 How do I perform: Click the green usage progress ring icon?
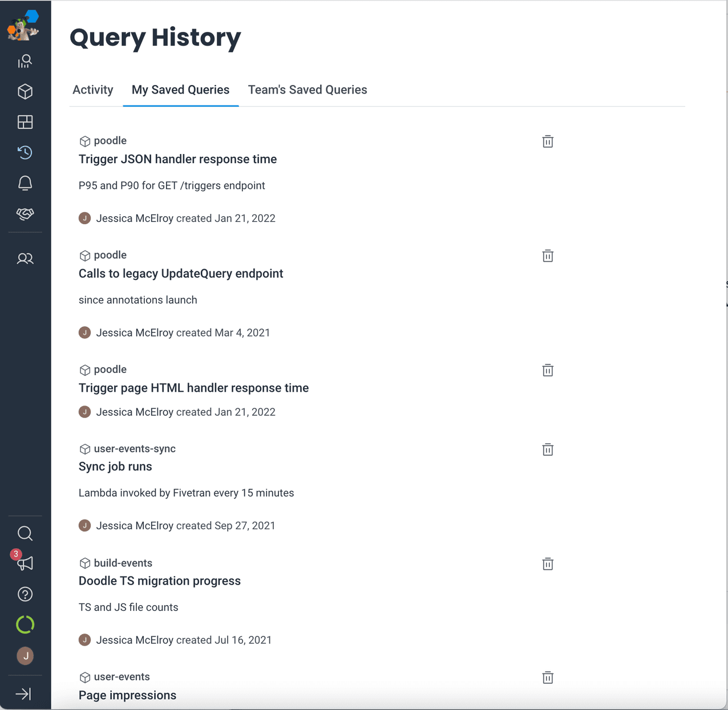[25, 625]
